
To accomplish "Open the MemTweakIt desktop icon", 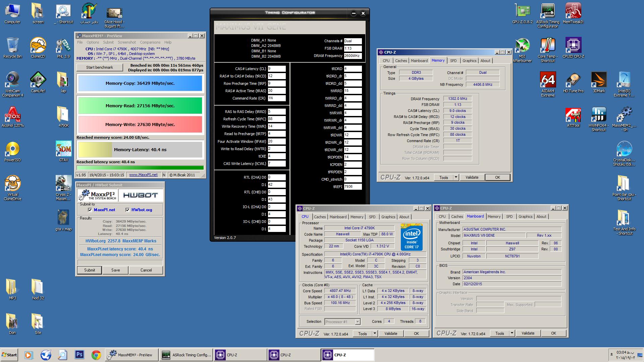I will pyautogui.click(x=573, y=14).
